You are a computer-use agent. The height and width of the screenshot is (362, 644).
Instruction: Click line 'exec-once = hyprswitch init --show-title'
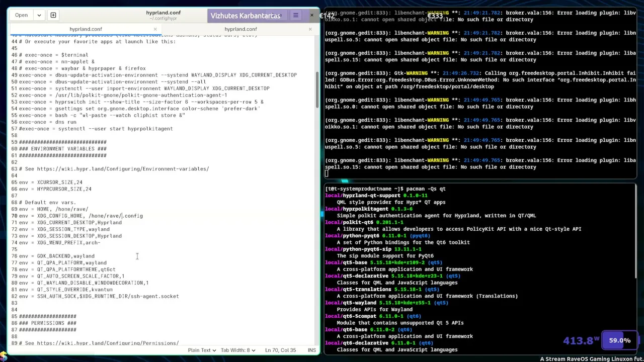141,102
